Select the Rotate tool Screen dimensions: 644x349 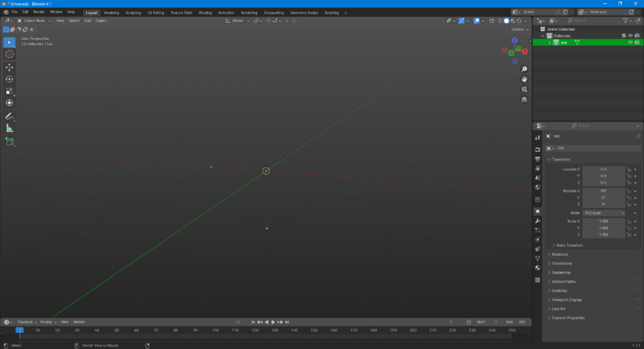coord(9,79)
